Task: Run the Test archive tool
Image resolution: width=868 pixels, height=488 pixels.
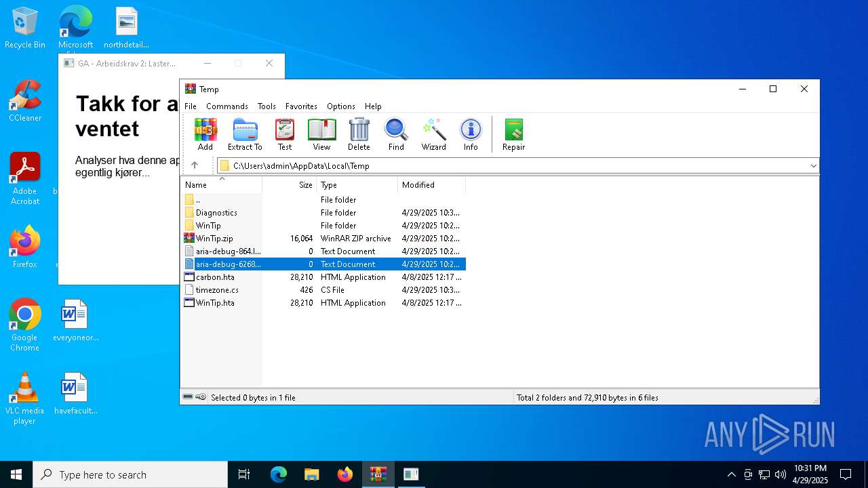Action: point(285,134)
